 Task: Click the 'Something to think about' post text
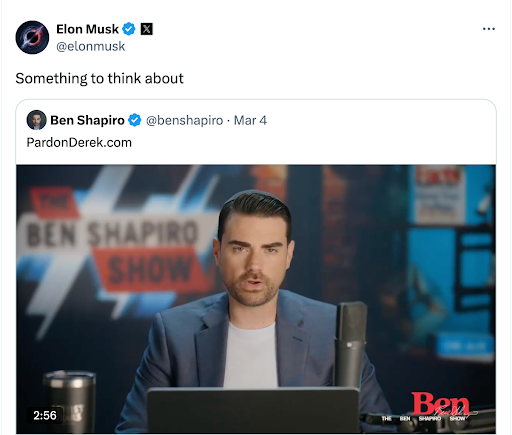pyautogui.click(x=99, y=79)
